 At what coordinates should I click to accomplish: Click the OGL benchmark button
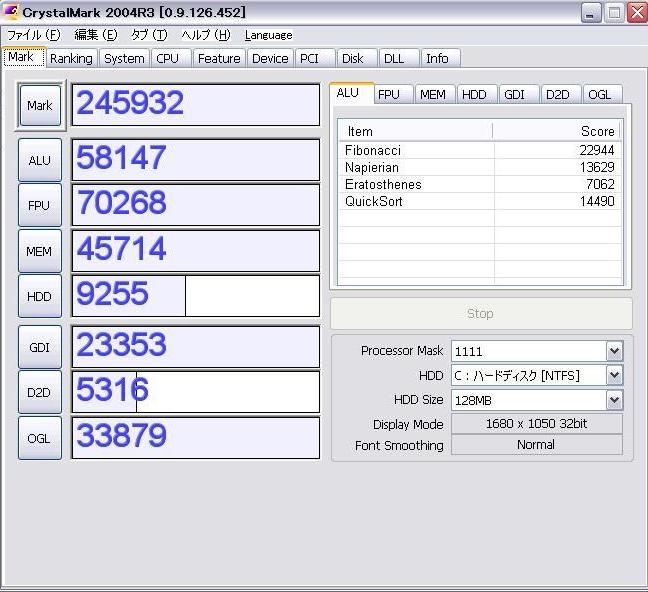click(x=40, y=438)
